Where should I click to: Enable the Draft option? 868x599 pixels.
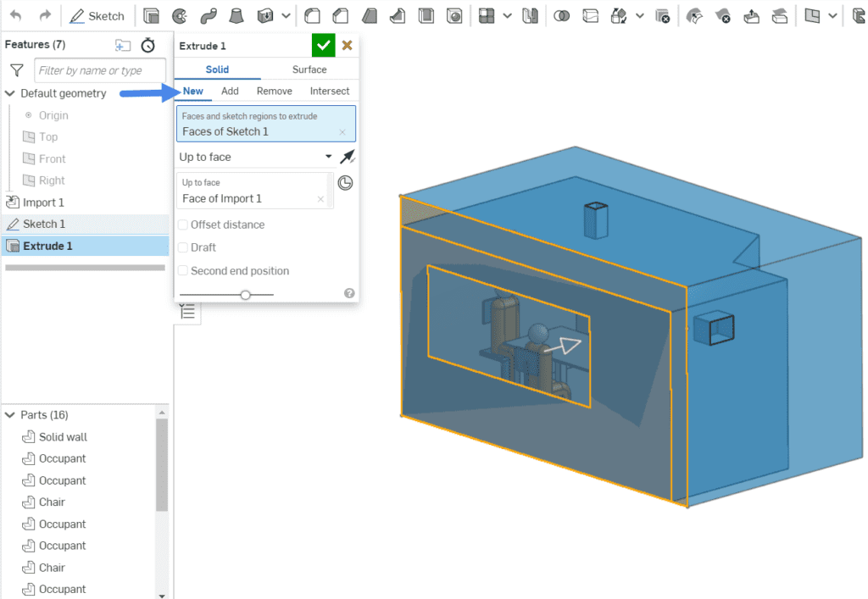182,247
